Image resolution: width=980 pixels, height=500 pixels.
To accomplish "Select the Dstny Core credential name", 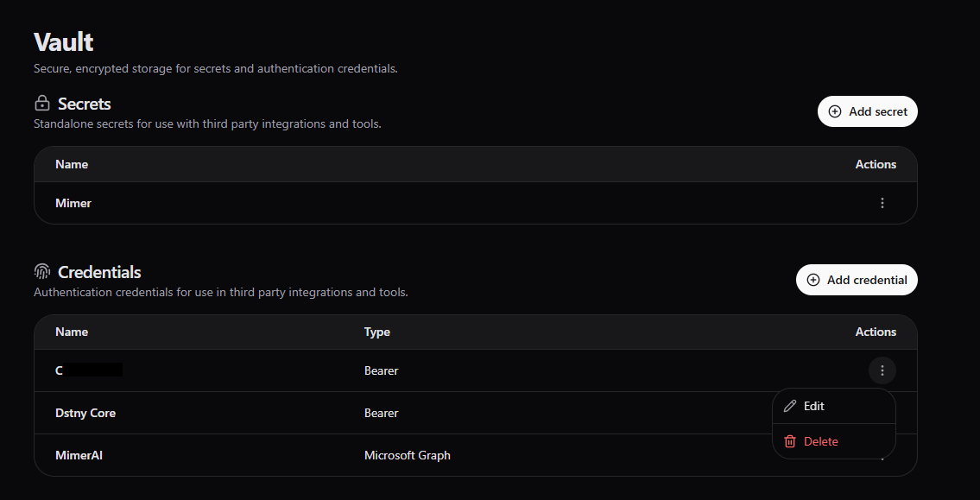I will [x=85, y=413].
